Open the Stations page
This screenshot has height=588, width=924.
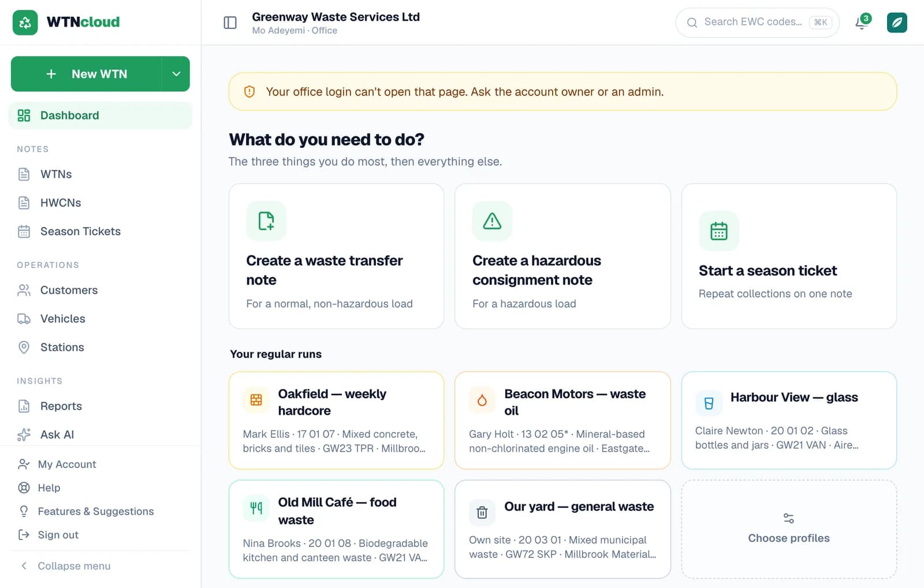point(100,347)
